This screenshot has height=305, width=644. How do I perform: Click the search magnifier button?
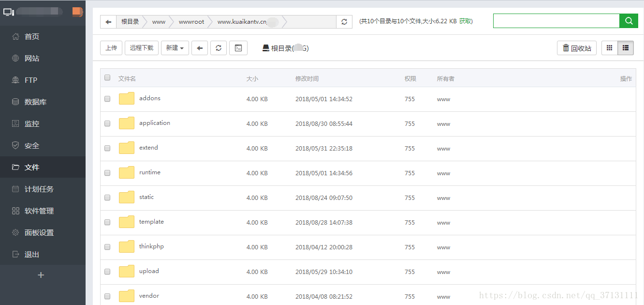tap(629, 21)
